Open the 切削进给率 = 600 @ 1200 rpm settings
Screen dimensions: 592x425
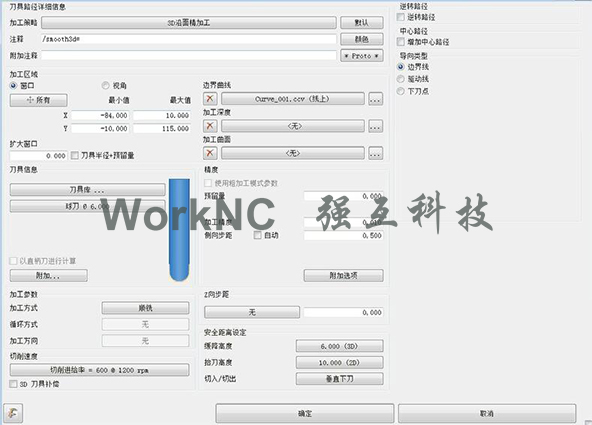pyautogui.click(x=100, y=370)
